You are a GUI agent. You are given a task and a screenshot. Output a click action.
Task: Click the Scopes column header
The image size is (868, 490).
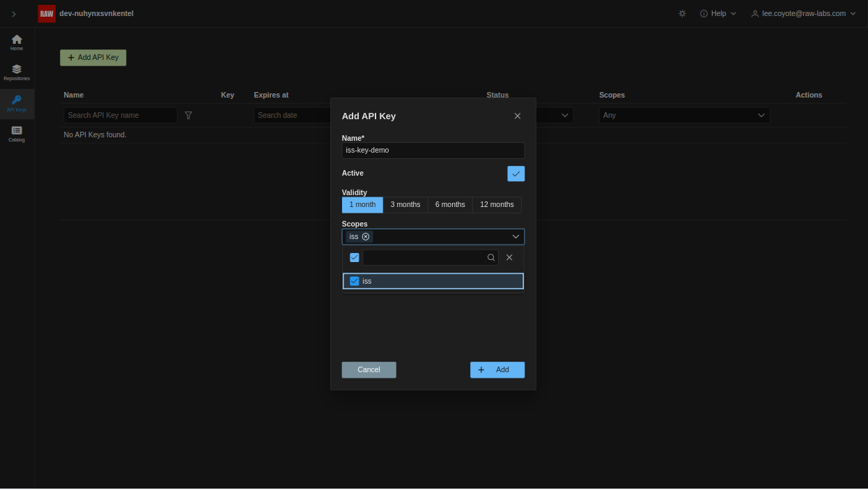tap(612, 95)
